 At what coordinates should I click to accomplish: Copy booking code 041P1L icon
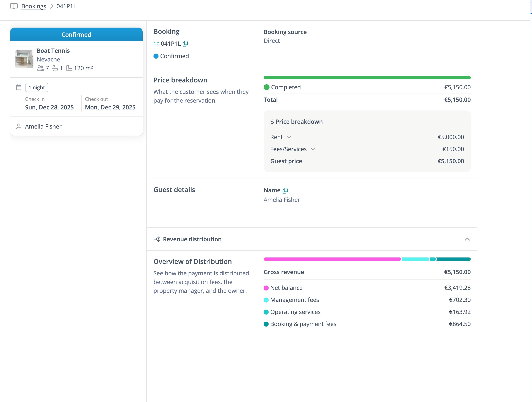pos(185,44)
